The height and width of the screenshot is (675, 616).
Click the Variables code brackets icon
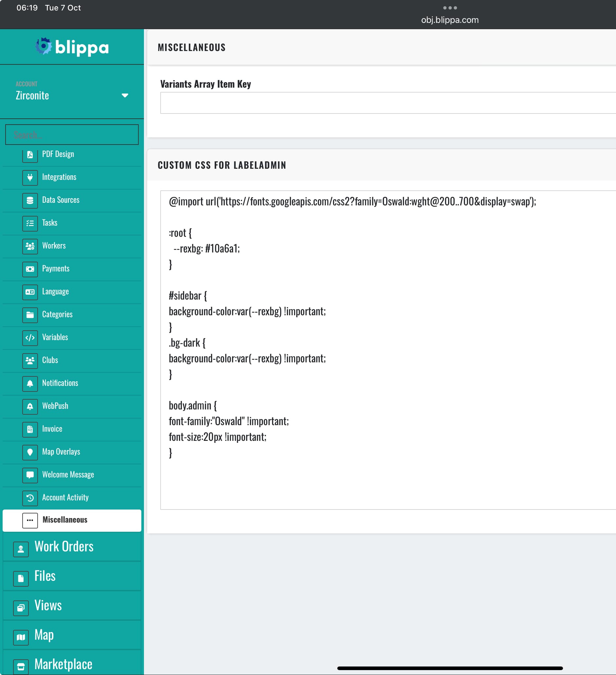(x=30, y=337)
